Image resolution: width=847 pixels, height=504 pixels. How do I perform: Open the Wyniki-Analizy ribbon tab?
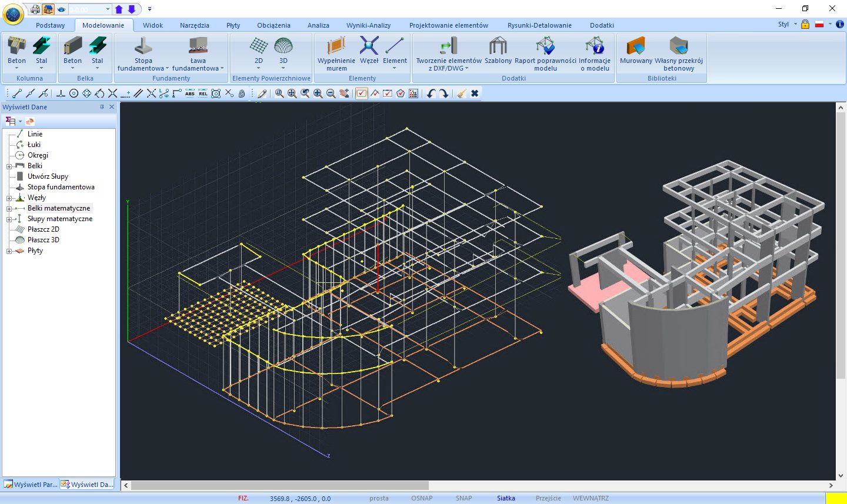(369, 25)
